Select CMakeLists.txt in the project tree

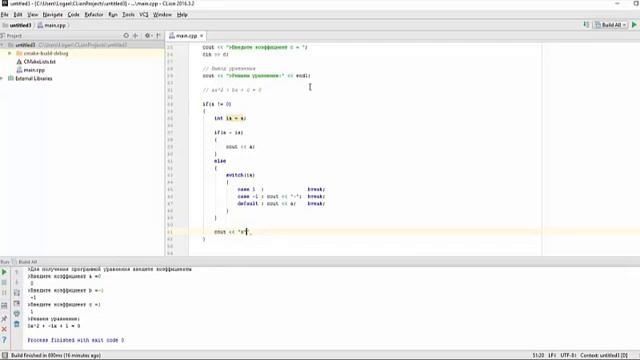[x=36, y=62]
